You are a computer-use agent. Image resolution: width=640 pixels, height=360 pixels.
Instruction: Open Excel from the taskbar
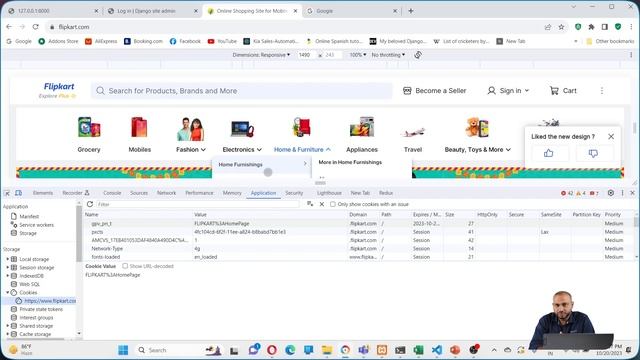pos(418,350)
